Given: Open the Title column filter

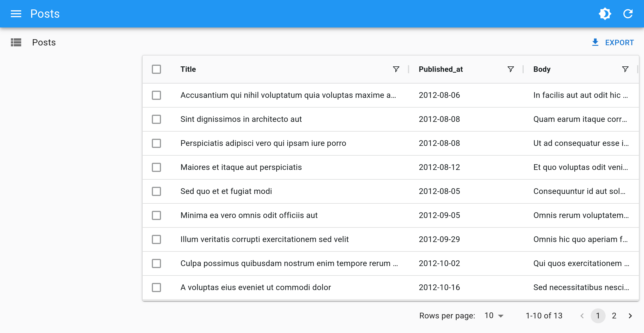Looking at the screenshot, I should point(396,69).
